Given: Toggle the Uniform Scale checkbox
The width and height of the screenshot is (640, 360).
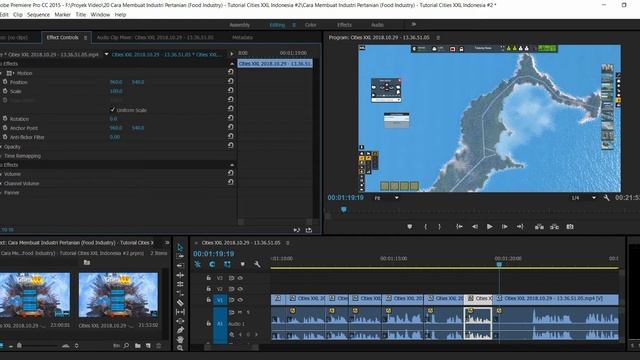Looking at the screenshot, I should pyautogui.click(x=113, y=110).
